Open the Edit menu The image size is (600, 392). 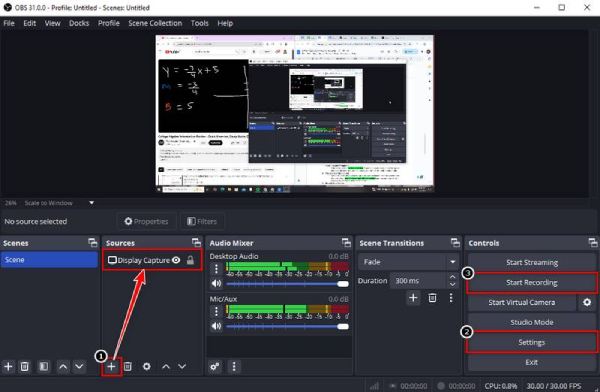(x=29, y=23)
